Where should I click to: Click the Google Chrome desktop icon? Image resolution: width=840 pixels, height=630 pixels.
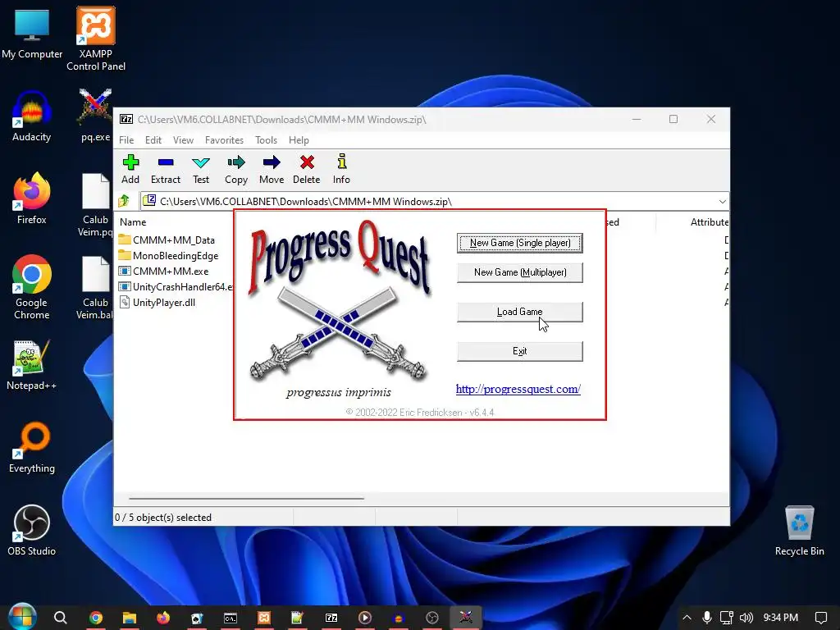tap(32, 274)
